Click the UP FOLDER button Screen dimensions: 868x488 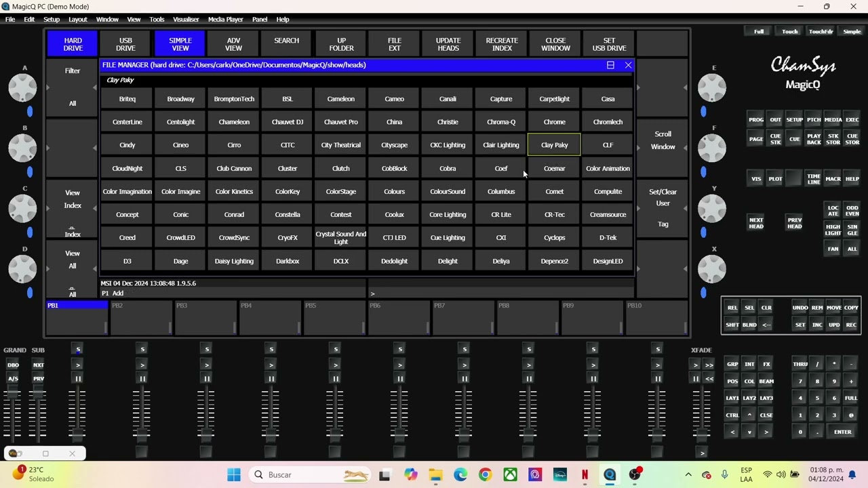point(341,44)
